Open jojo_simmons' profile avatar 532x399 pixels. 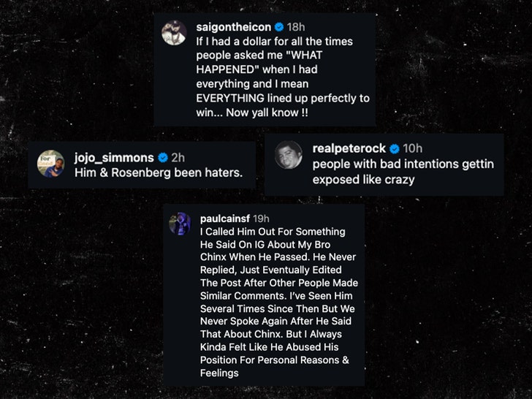(50, 164)
